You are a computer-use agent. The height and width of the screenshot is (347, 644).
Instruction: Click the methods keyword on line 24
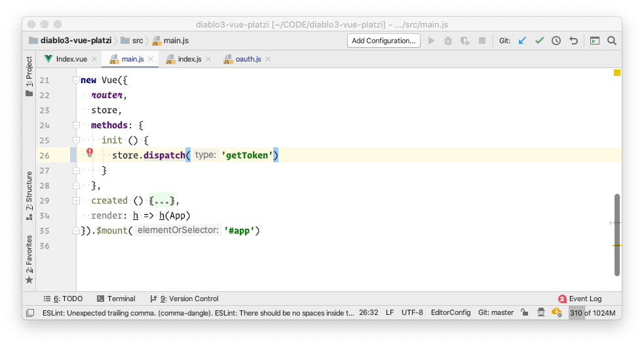pos(109,125)
